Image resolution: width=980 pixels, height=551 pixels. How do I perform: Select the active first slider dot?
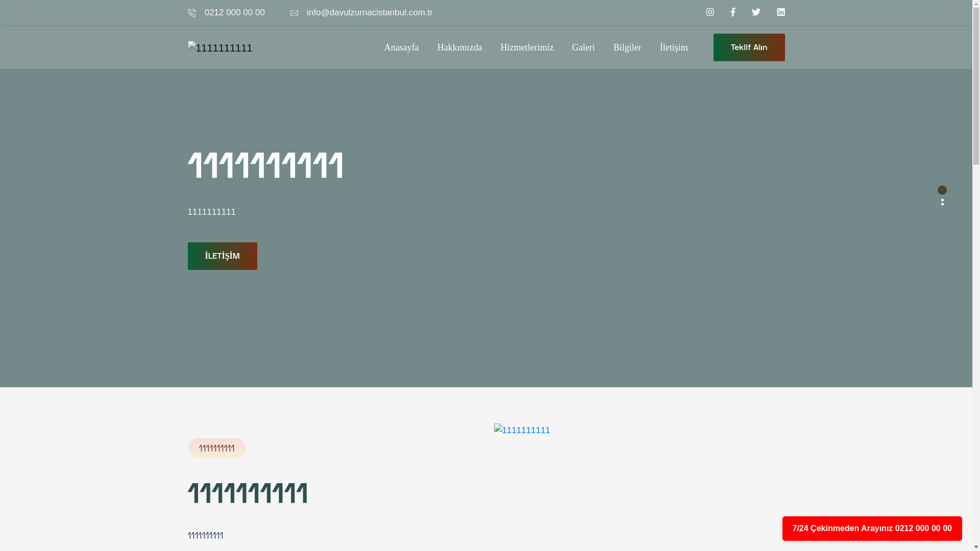(x=942, y=190)
